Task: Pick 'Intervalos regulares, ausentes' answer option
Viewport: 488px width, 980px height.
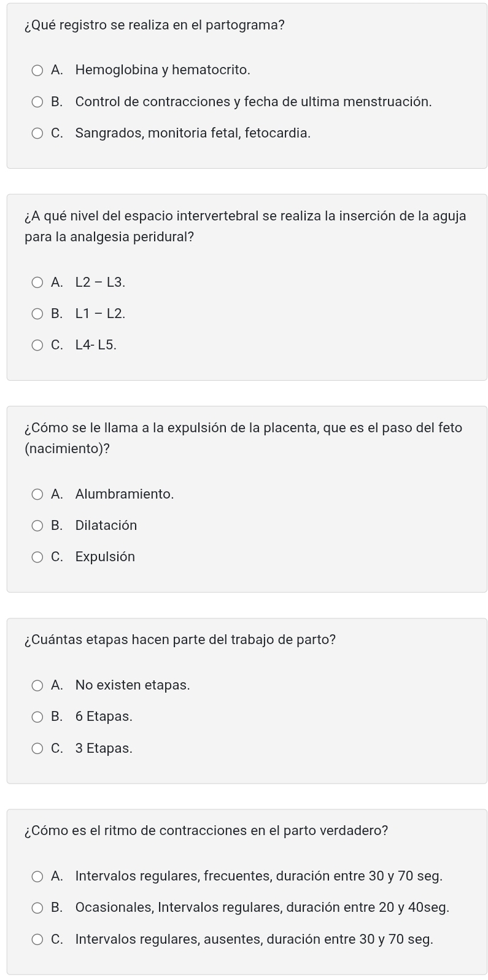Action: [38, 939]
